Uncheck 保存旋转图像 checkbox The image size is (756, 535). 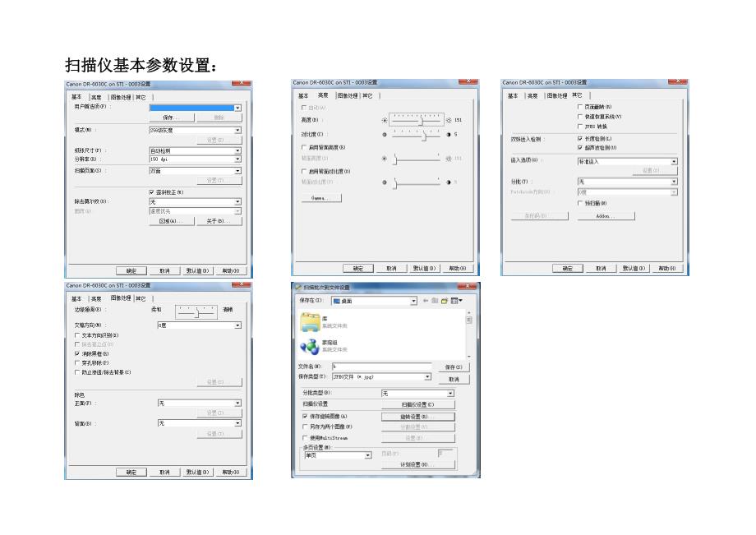306,417
